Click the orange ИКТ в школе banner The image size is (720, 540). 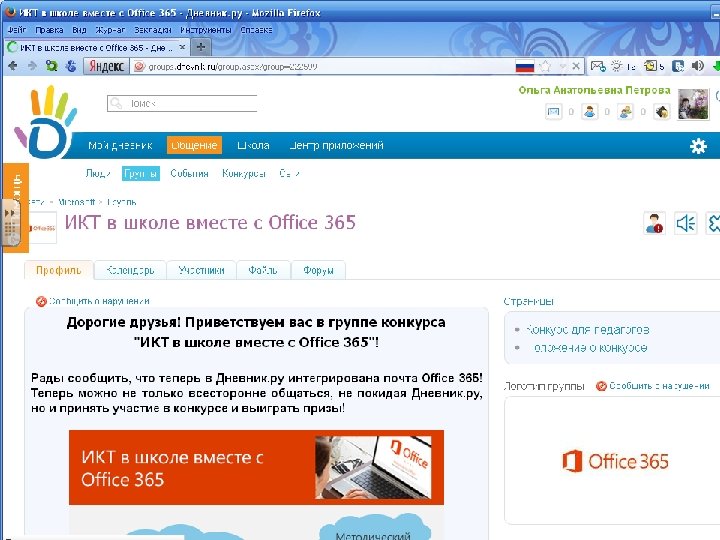pyautogui.click(x=256, y=467)
